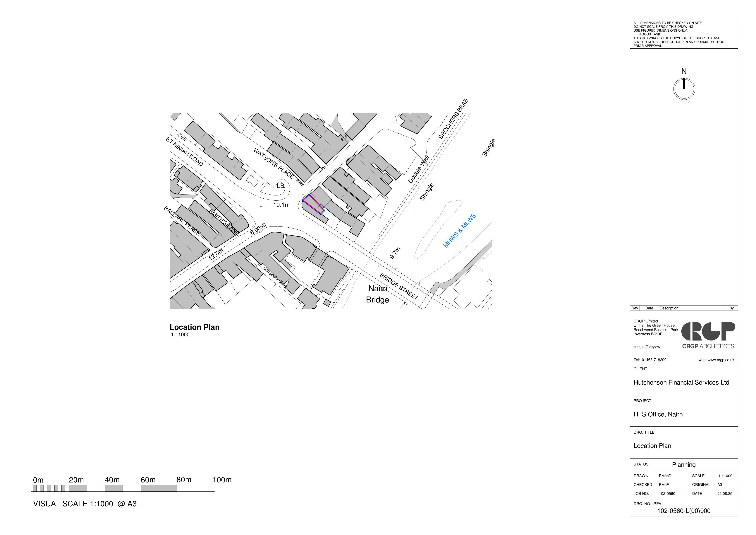The height and width of the screenshot is (535, 756).
Task: Click the '10.6m' spot height near St Ninian Road
Action: pos(181,137)
